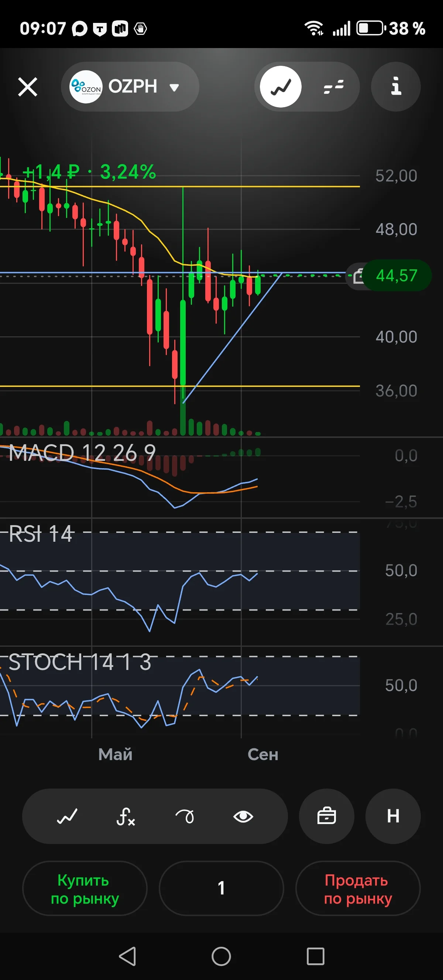Open instrument info with the i icon

(395, 87)
